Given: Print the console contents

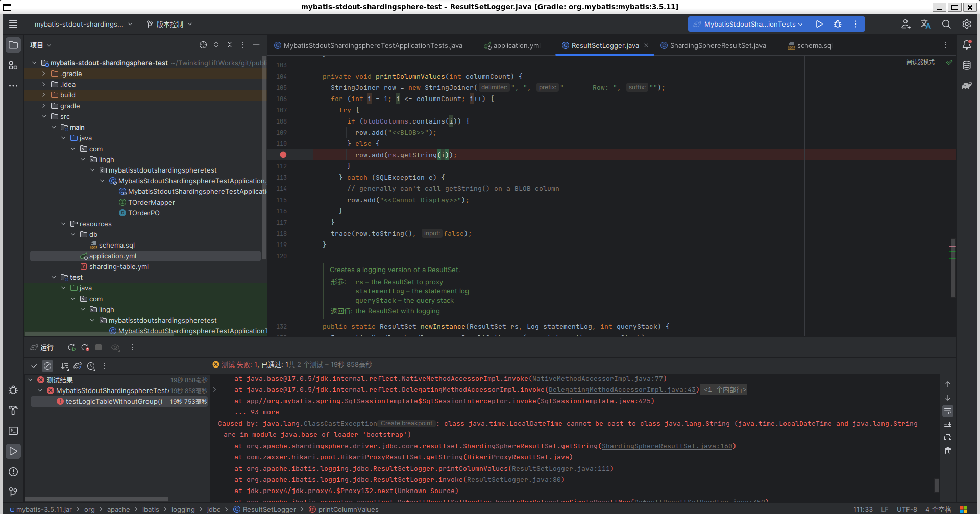Looking at the screenshot, I should coord(947,437).
